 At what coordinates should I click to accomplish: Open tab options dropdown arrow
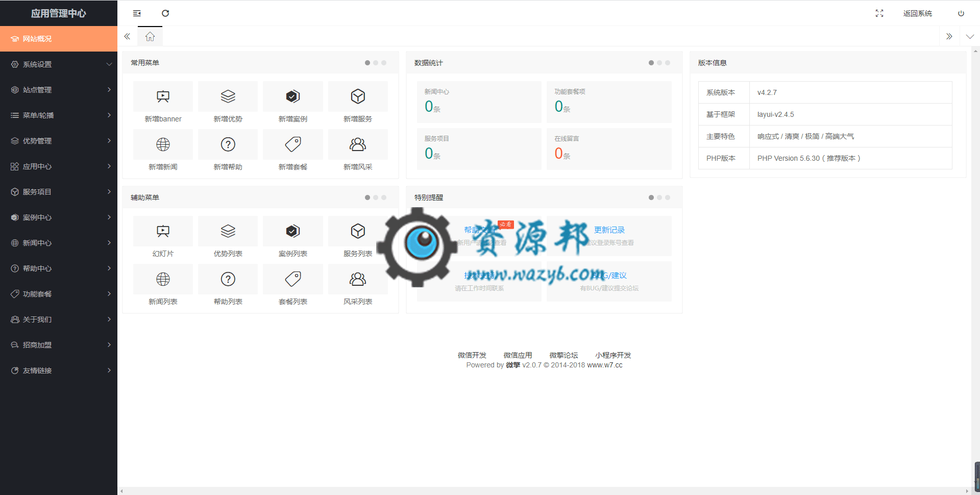pos(970,36)
